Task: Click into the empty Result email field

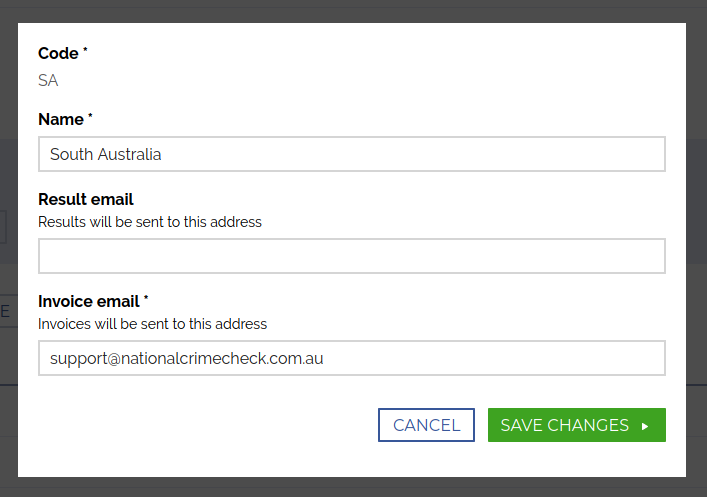Action: pyautogui.click(x=351, y=256)
